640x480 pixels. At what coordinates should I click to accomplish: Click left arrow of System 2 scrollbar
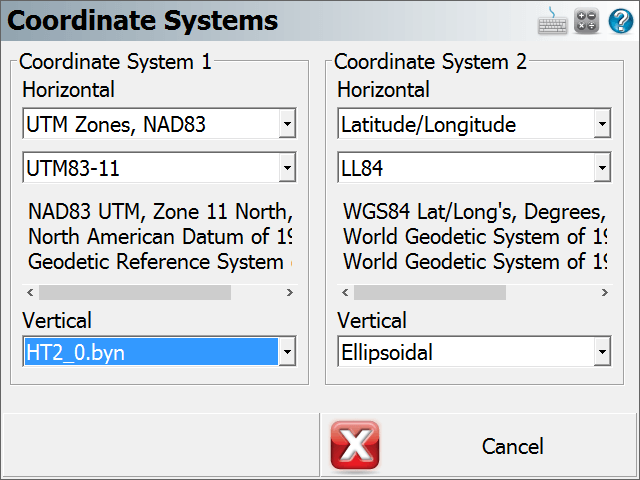pos(345,293)
